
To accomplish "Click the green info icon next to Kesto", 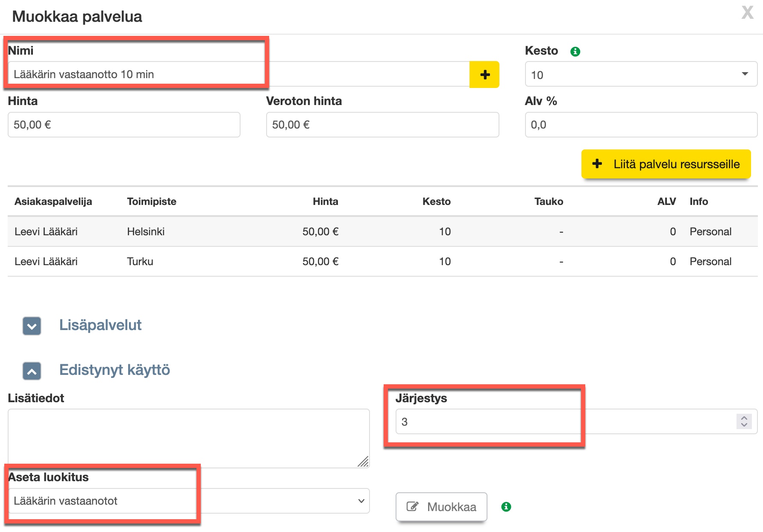I will (x=575, y=52).
